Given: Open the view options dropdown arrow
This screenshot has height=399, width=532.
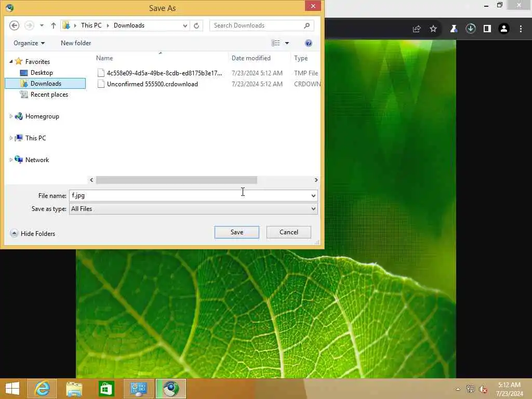Looking at the screenshot, I should [x=287, y=43].
